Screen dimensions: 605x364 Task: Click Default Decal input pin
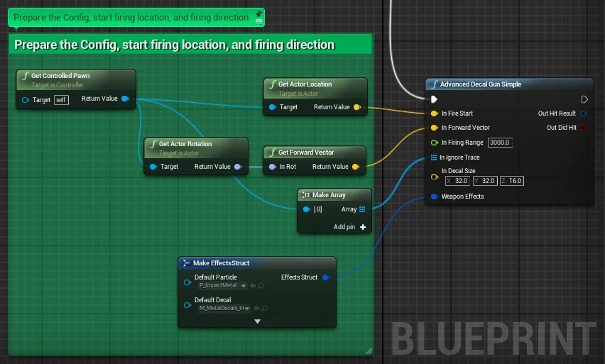coord(187,305)
